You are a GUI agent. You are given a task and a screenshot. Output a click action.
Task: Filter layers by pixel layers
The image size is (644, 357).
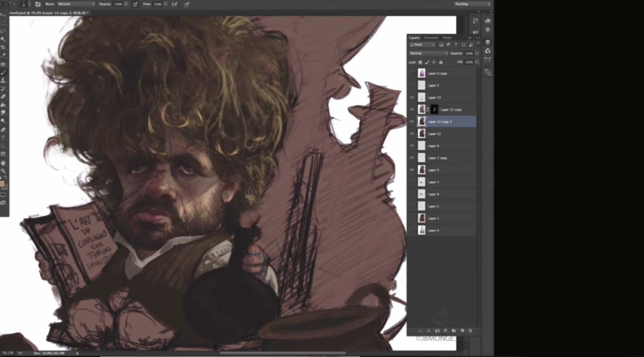[x=441, y=45]
